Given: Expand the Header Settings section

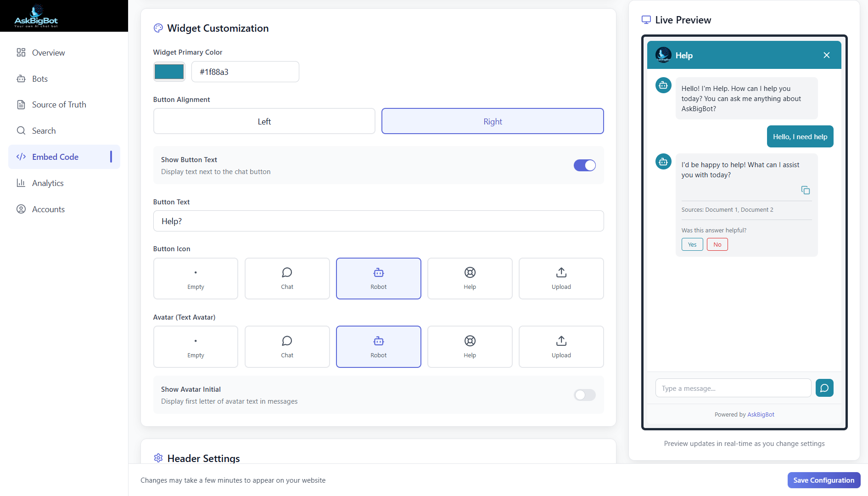Looking at the screenshot, I should [x=203, y=458].
